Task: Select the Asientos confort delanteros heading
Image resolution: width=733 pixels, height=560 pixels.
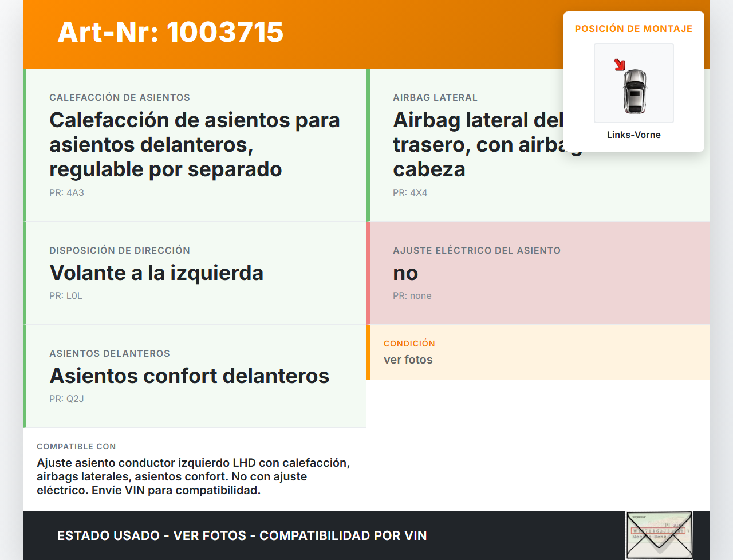Action: click(189, 376)
